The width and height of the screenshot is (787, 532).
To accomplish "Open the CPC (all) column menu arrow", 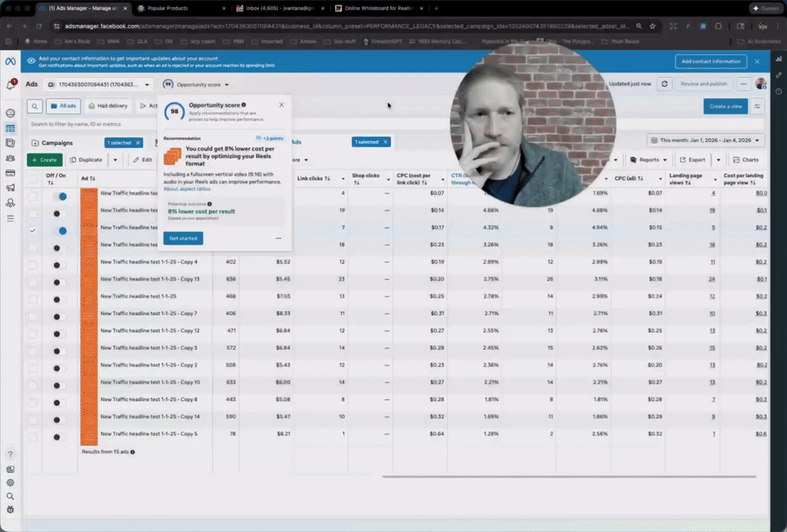I will [x=660, y=178].
